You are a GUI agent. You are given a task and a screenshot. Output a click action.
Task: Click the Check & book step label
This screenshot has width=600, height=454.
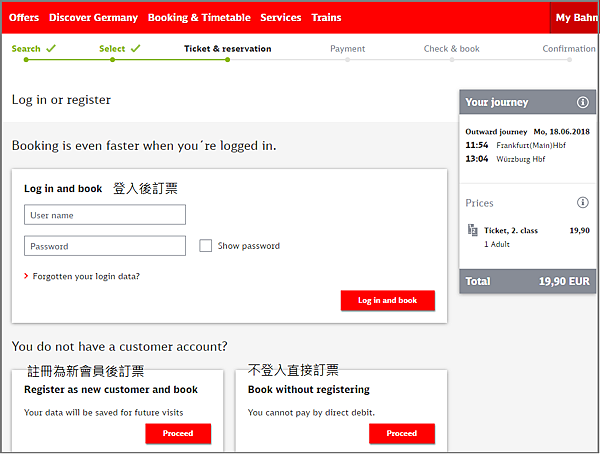tap(452, 49)
